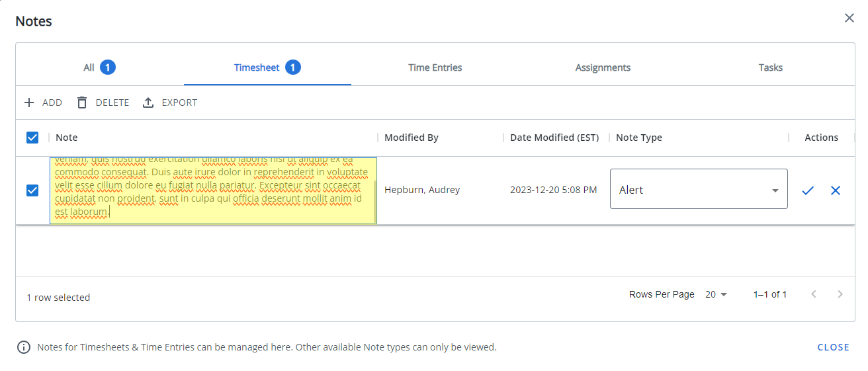Click the info icon beside notes message
Viewport: 868px width, 371px height.
point(24,347)
